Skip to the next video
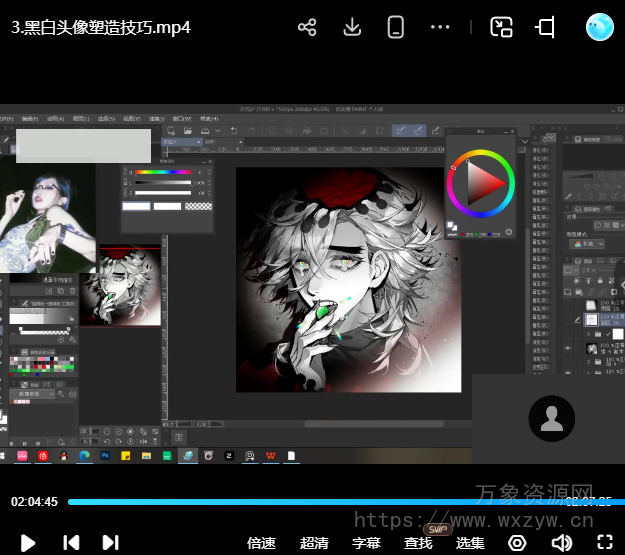This screenshot has width=625, height=555. pyautogui.click(x=110, y=542)
